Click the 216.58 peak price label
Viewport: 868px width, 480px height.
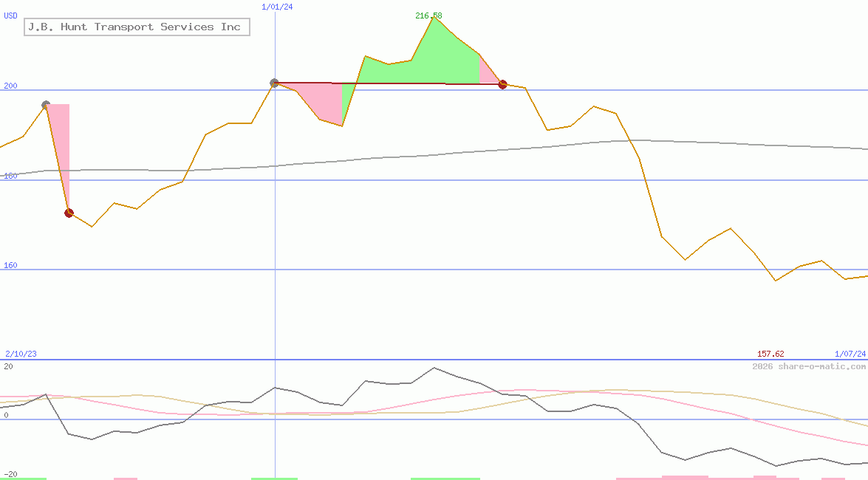tap(428, 16)
